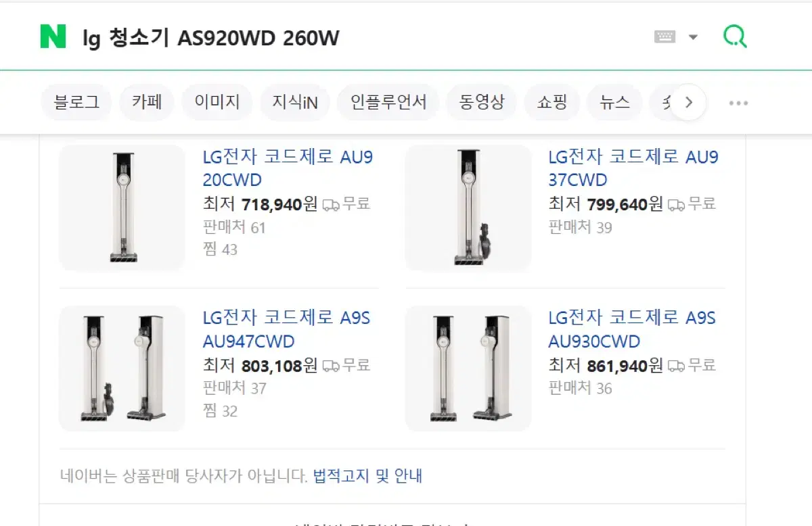Click the AU930CWD vacuum thumbnail image
This screenshot has width=812, height=526.
[x=468, y=368]
